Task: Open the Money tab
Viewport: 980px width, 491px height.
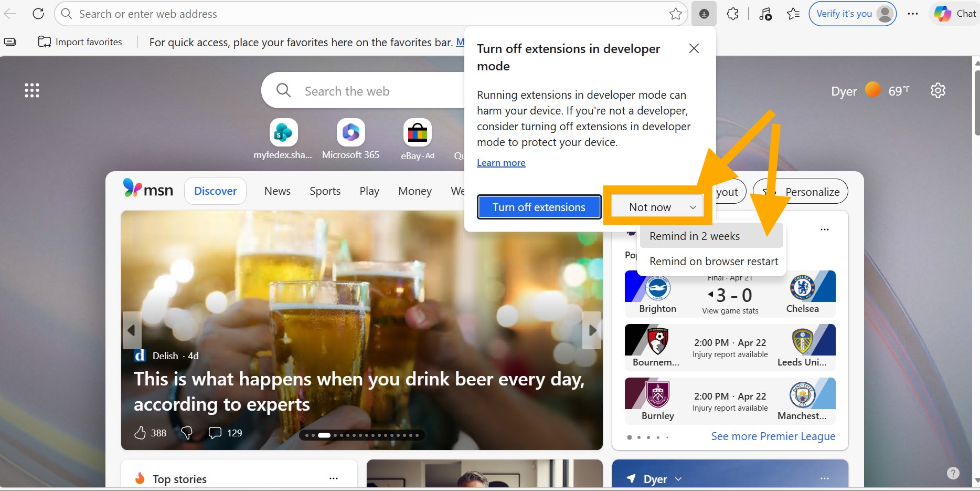Action: 415,191
